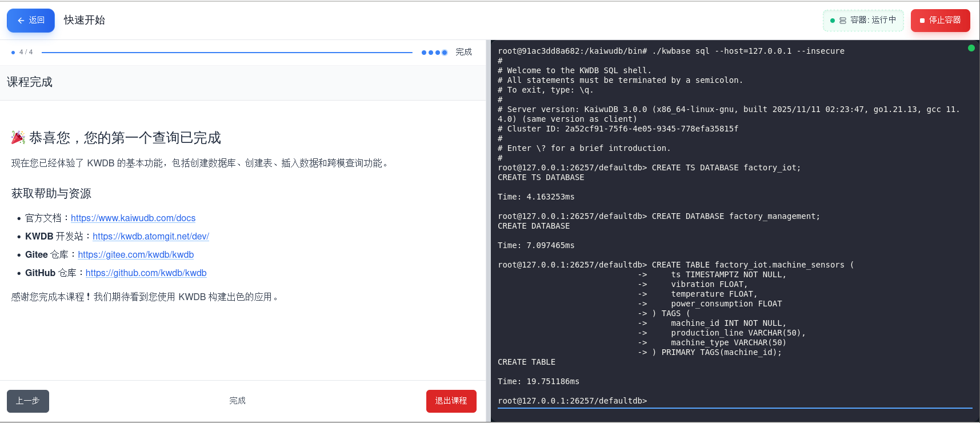Image resolution: width=980 pixels, height=423 pixels.
Task: Click the heading 恭喜您，您的第一个查询已完成
Action: [x=125, y=138]
